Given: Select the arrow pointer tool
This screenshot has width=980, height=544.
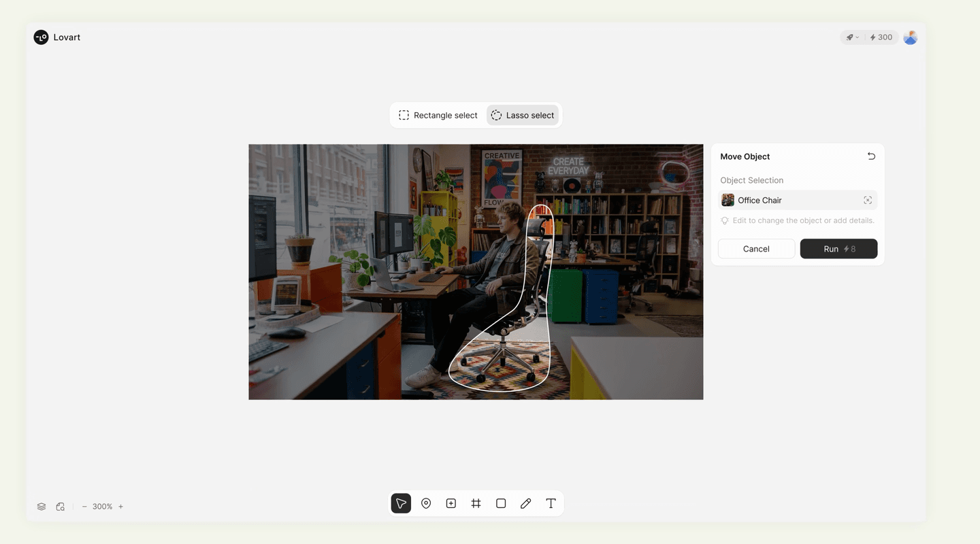Looking at the screenshot, I should click(401, 503).
